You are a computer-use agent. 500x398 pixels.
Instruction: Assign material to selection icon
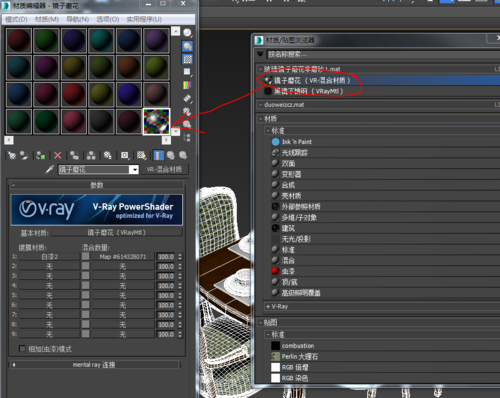[x=41, y=155]
